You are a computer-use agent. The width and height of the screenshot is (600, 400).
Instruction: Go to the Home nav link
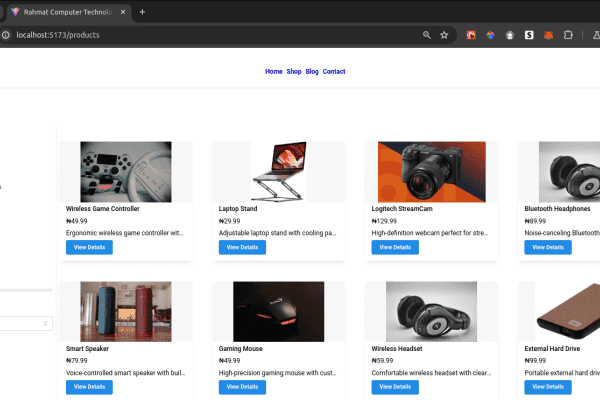click(274, 72)
